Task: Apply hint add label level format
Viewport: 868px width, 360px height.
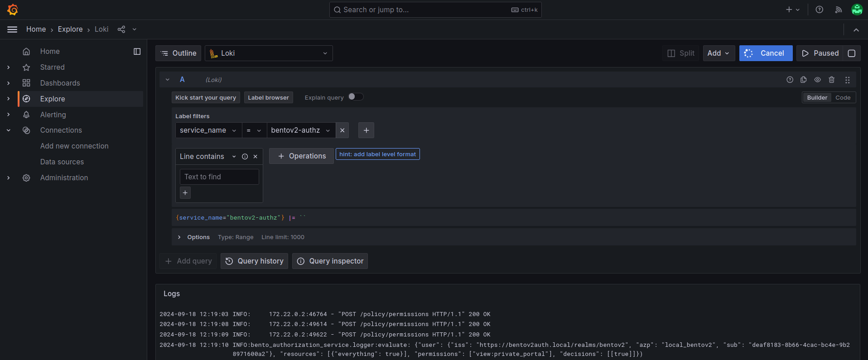Action: [x=377, y=154]
